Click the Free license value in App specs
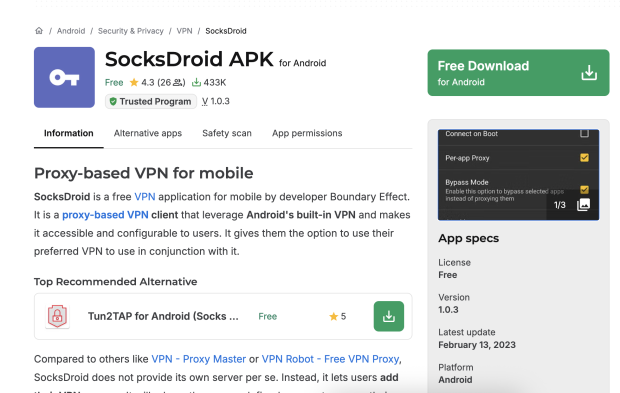The image size is (620, 393). click(448, 275)
